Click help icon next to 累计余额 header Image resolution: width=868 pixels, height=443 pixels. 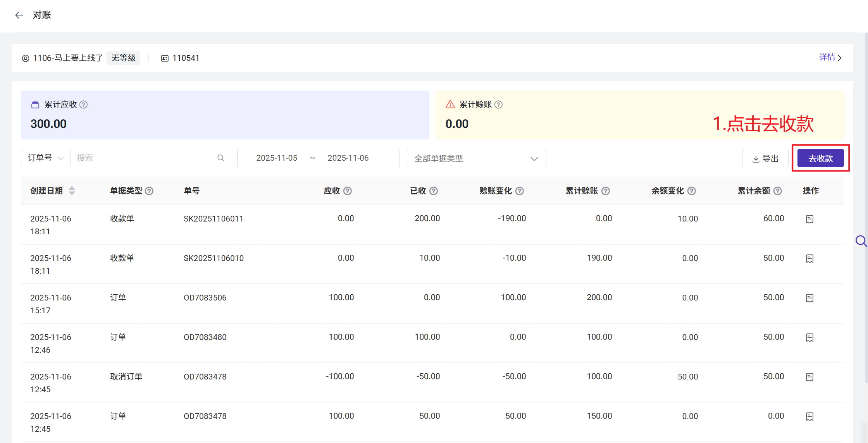pyautogui.click(x=778, y=191)
